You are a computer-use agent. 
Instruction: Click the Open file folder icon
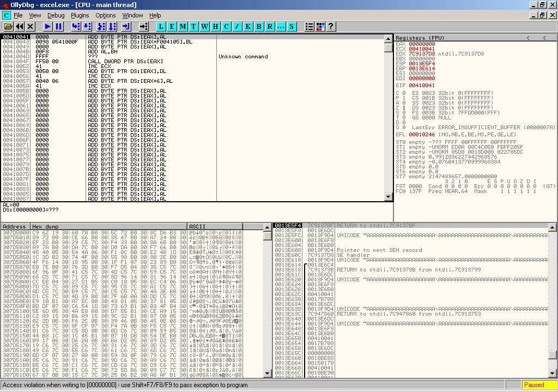(x=8, y=26)
